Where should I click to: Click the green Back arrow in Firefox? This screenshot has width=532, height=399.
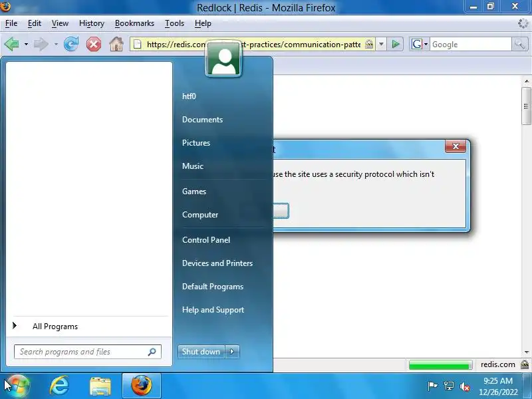pos(12,44)
